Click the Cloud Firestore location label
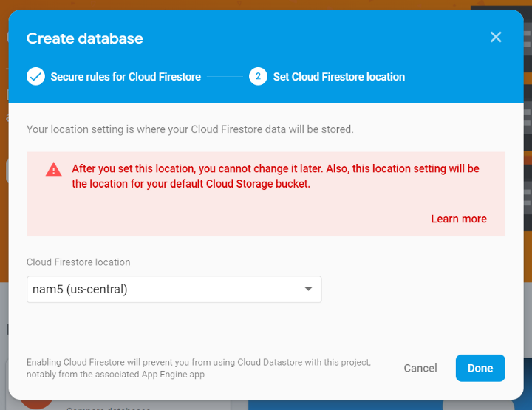This screenshot has height=410, width=532. tap(78, 262)
